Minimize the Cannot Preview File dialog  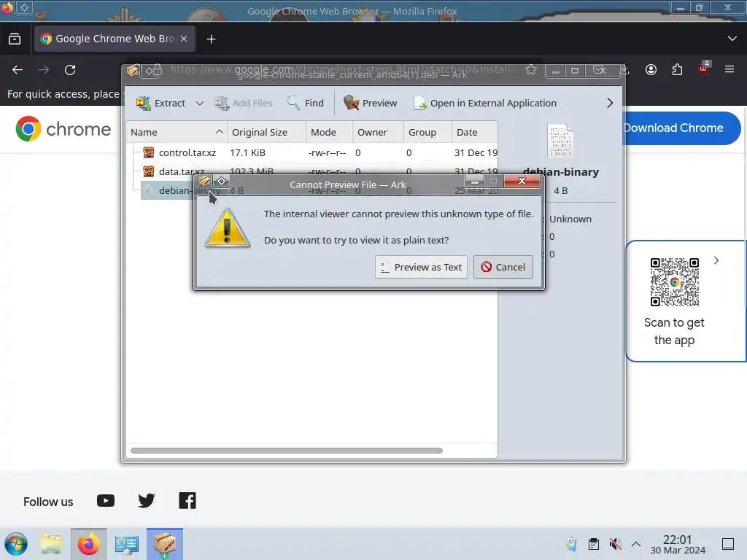(x=474, y=181)
